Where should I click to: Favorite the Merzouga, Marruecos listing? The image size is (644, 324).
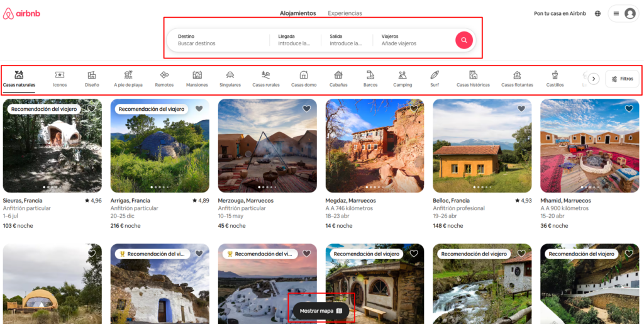click(x=306, y=108)
